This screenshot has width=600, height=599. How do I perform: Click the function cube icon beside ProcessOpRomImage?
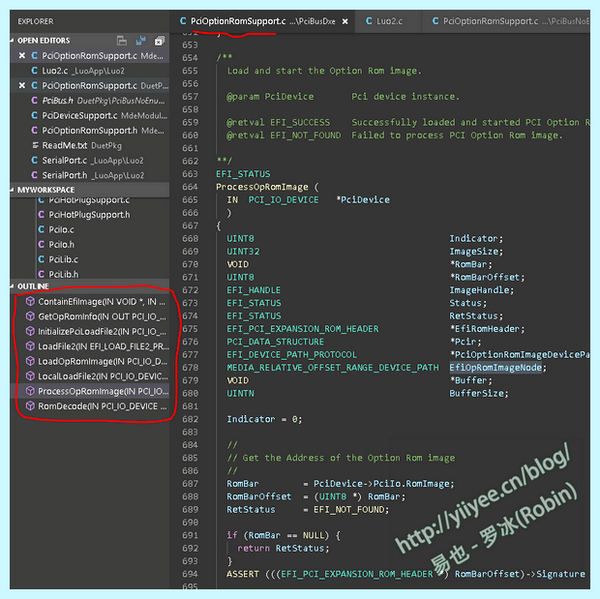click(x=30, y=391)
